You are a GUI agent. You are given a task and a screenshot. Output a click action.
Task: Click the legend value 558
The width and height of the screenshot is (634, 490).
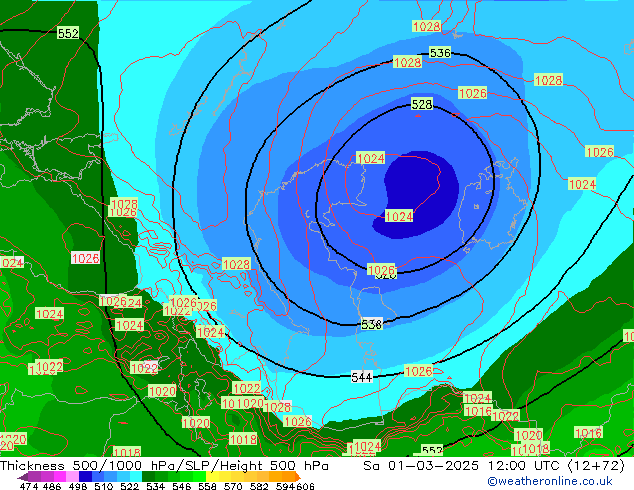(x=207, y=486)
